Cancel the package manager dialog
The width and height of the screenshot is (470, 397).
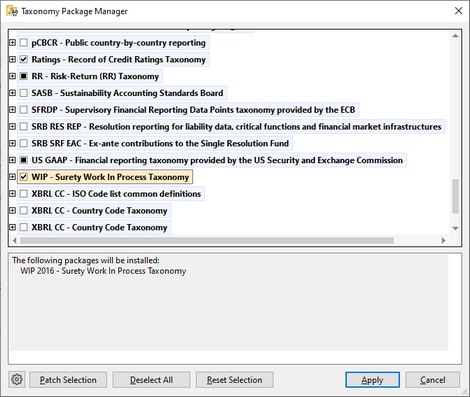point(433,380)
